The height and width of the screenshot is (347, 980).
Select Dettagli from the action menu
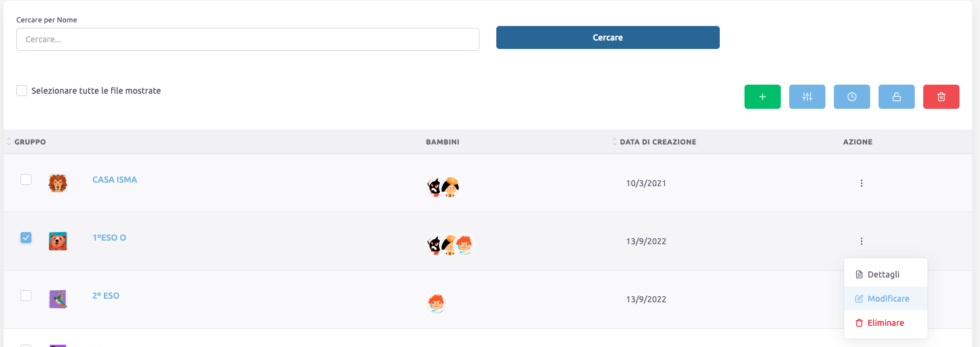coord(883,274)
